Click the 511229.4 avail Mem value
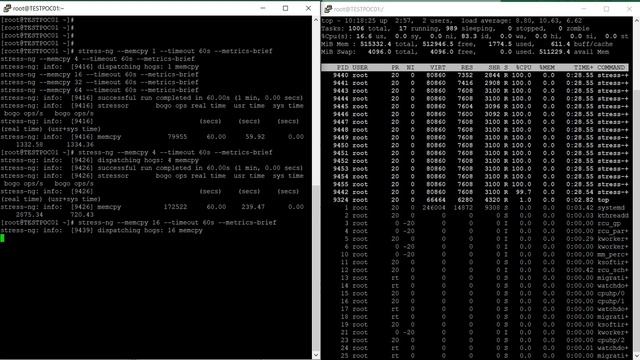This screenshot has width=640, height=360. point(554,52)
